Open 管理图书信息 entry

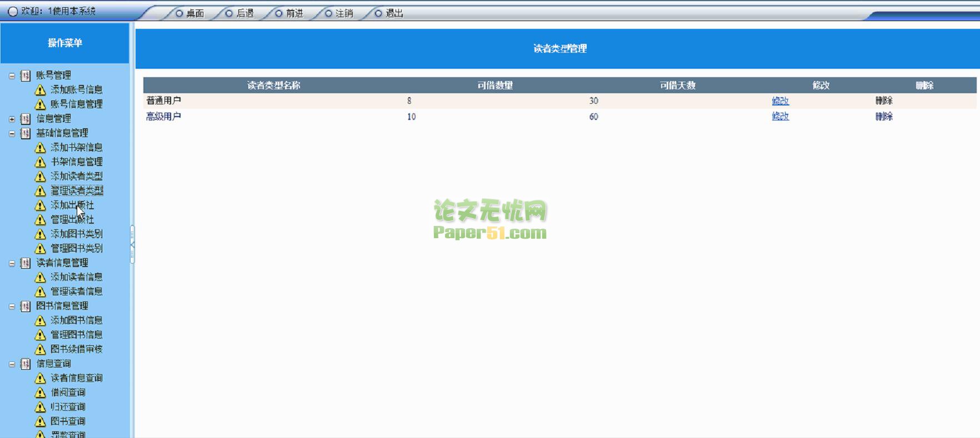(77, 334)
